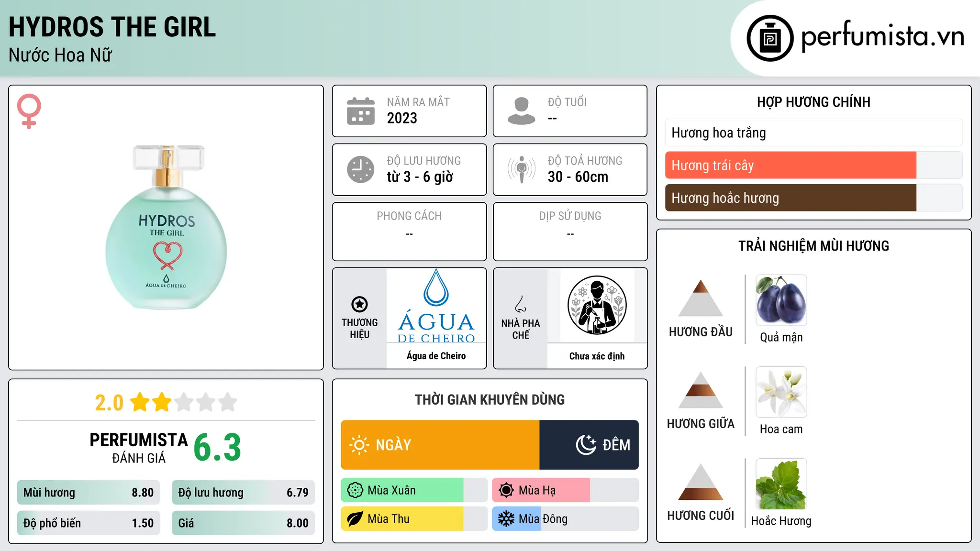This screenshot has width=980, height=551.
Task: Click the Chưa xác định perfumer name
Action: (597, 356)
